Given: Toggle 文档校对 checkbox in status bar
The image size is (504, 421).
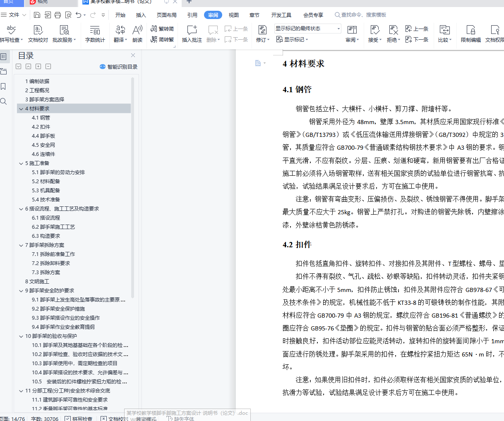Looking at the screenshot, I should coord(115,419).
